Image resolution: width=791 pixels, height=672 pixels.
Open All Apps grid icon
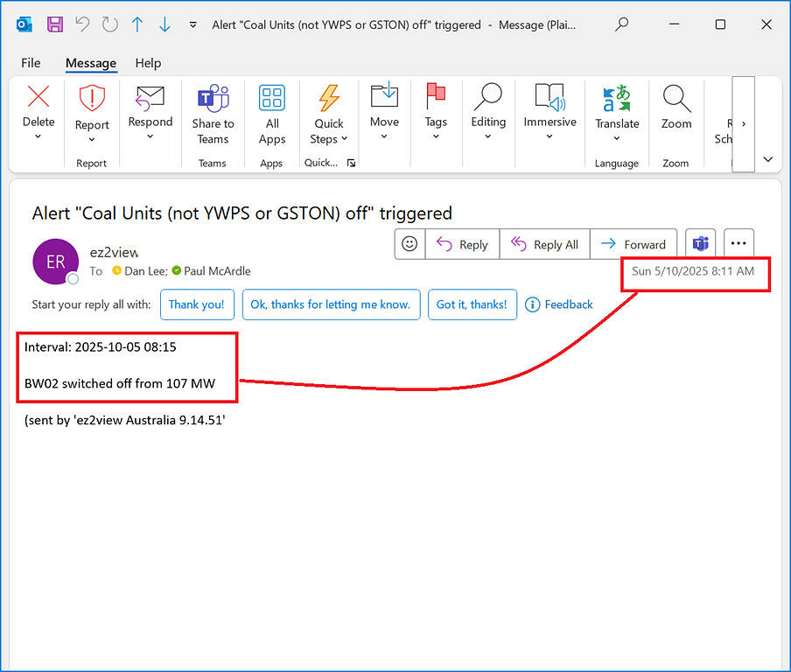coord(272,99)
